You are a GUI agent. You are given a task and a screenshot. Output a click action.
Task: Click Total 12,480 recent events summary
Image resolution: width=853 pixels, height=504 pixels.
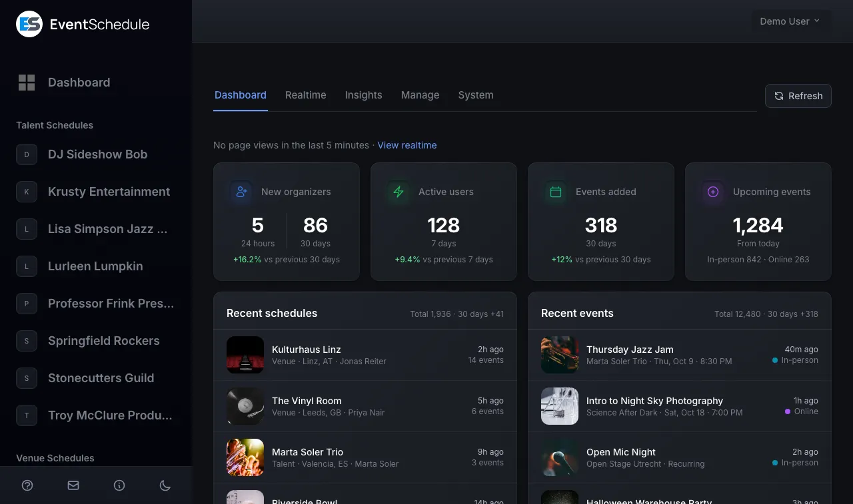point(766,314)
